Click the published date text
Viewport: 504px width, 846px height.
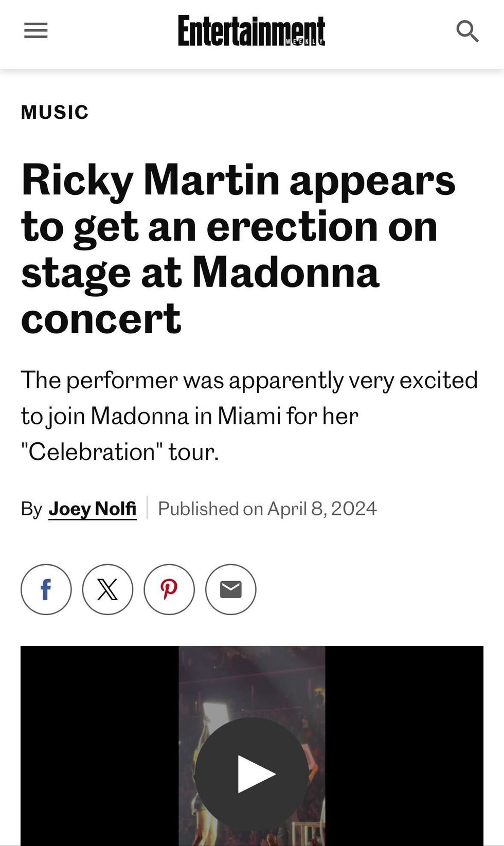[x=267, y=508]
